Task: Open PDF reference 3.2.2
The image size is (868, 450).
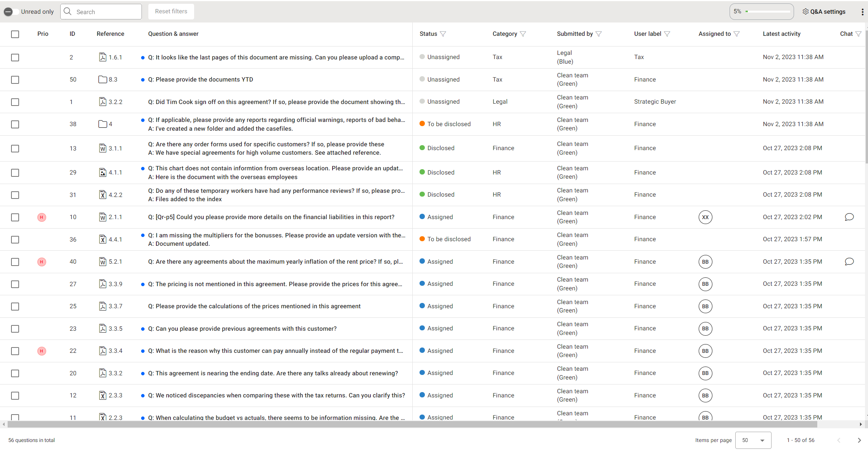Action: tap(110, 102)
